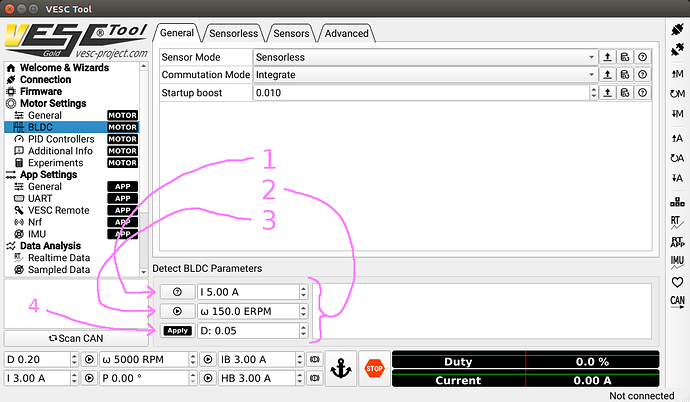
Task: Run current with the play button beside I 3.00 A
Action: [89, 378]
